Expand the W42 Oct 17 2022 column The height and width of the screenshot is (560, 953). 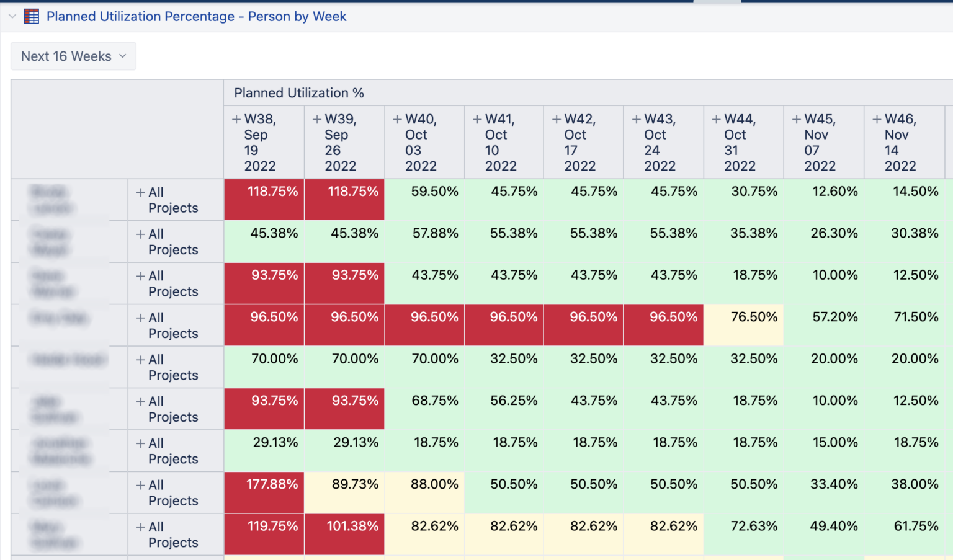pos(555,118)
